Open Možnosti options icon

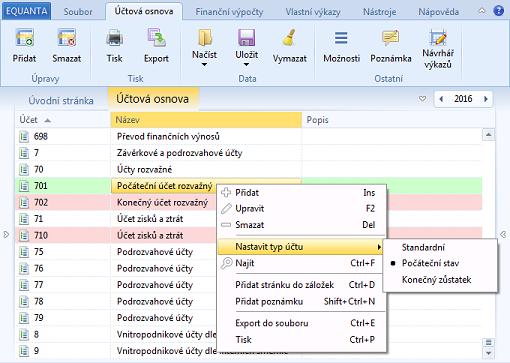click(x=341, y=38)
